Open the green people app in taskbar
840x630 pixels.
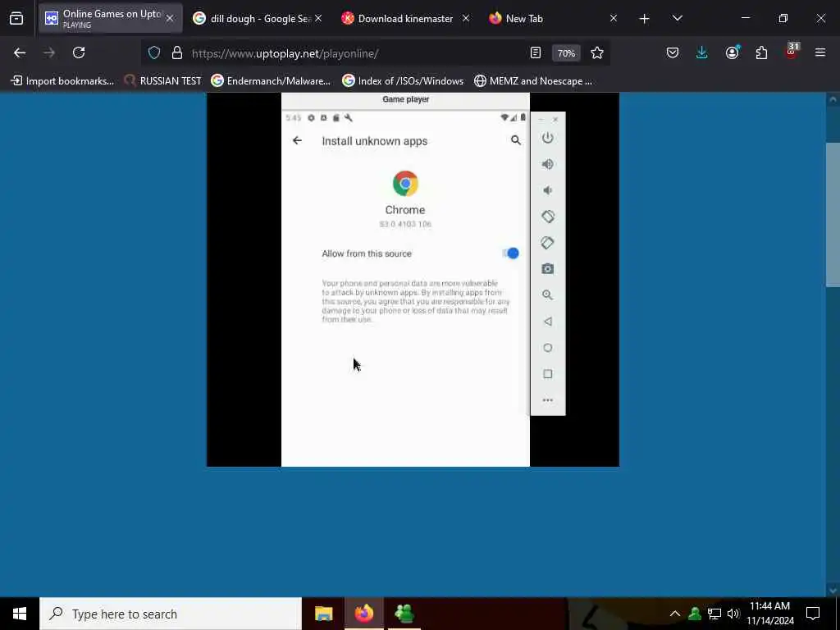click(404, 614)
